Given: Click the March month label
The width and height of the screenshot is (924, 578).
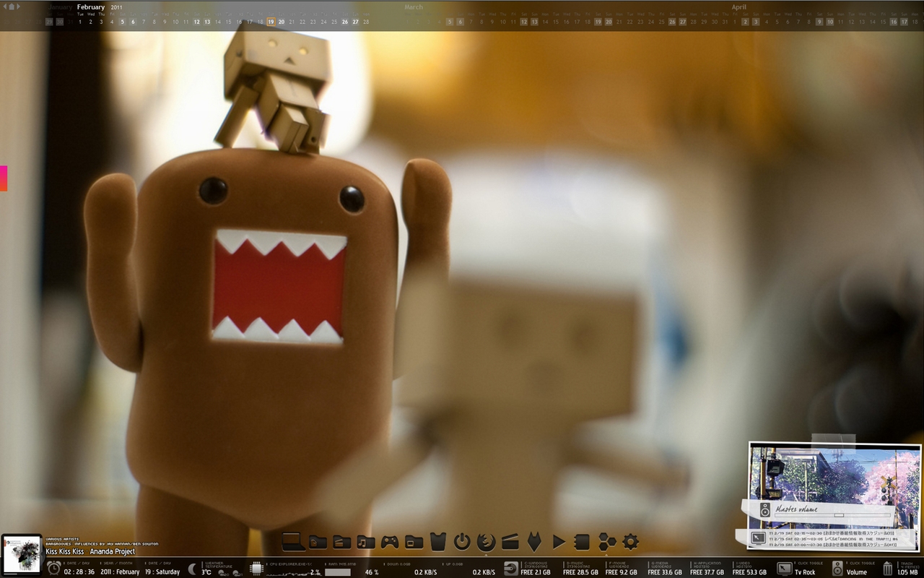Looking at the screenshot, I should click(414, 7).
